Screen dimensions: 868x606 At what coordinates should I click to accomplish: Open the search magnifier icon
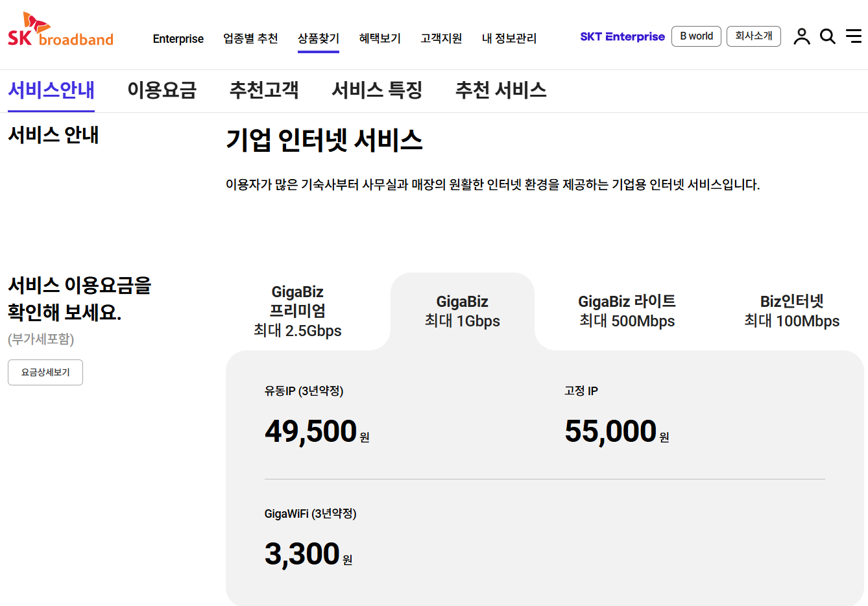point(828,36)
